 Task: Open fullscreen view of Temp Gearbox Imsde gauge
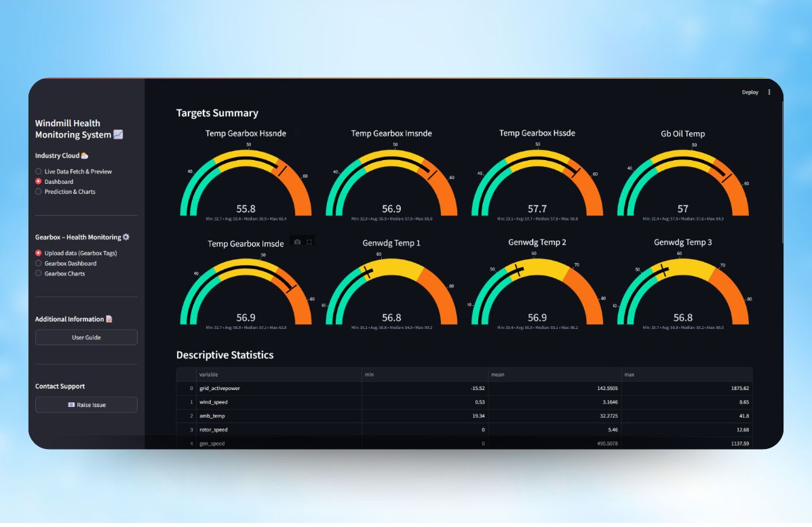(309, 242)
